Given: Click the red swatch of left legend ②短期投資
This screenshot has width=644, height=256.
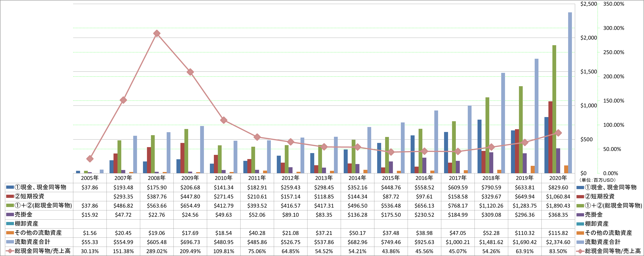Looking at the screenshot, I should 10,196.
